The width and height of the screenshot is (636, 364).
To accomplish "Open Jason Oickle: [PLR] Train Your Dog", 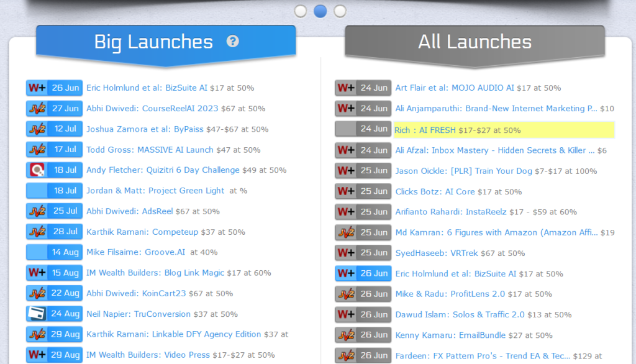I will (x=463, y=171).
